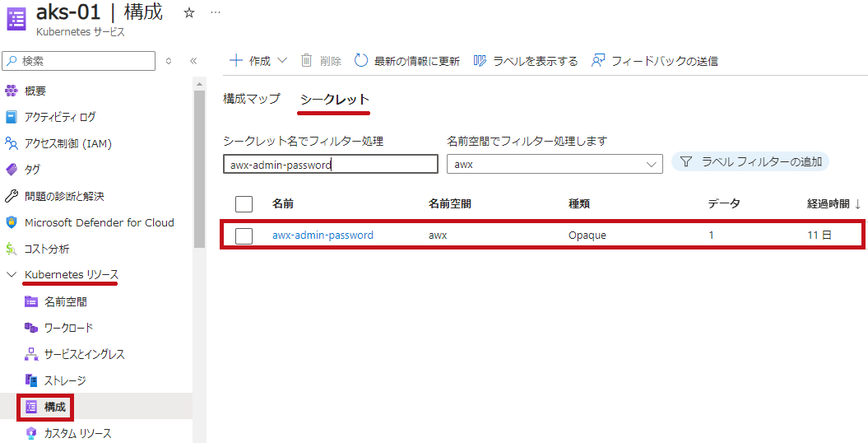Click the refresh icon 最新の情報に更新
Image resolution: width=868 pixels, height=443 pixels.
click(x=361, y=60)
